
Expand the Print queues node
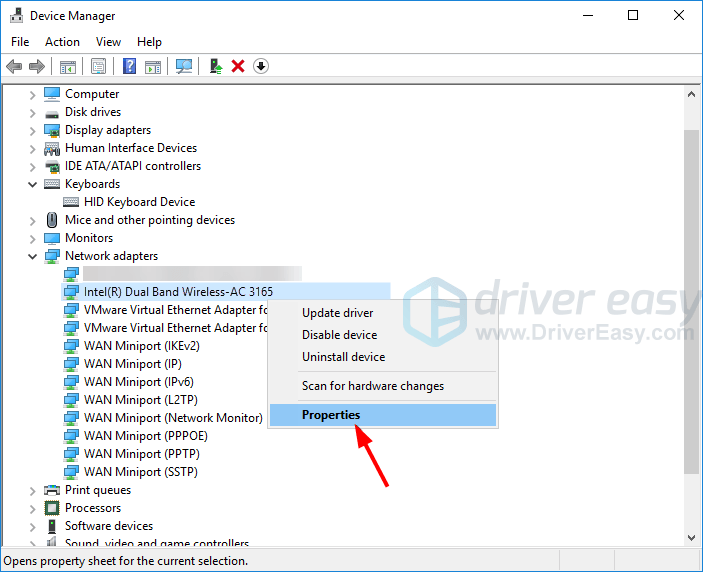pos(32,491)
